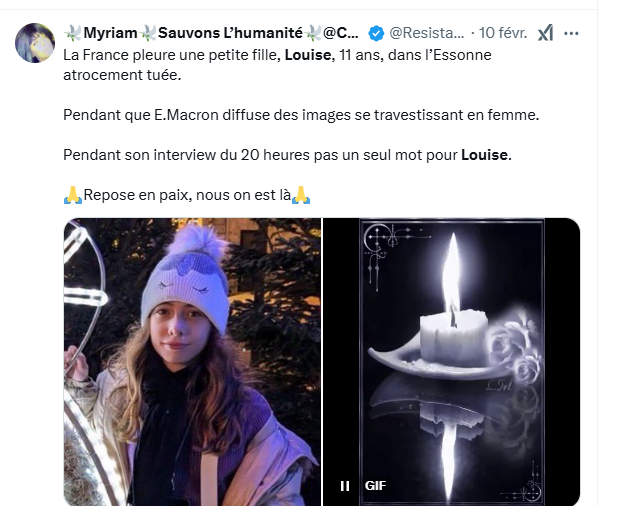623x506 pixels.
Task: Open the tweet author's profile avatar
Action: coord(35,42)
